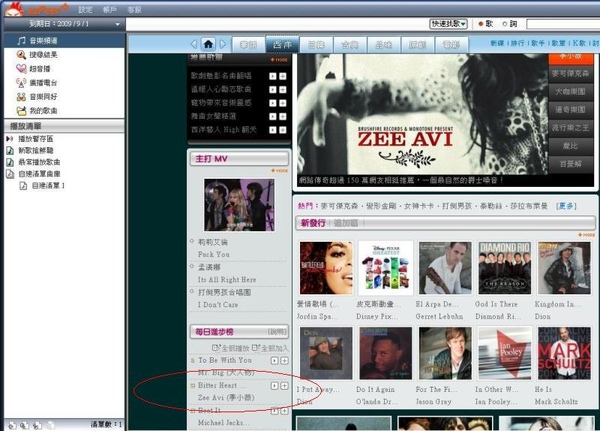Screen dimensions: 600x431
Task: Select the 歌 search radio button
Action: click(481, 24)
